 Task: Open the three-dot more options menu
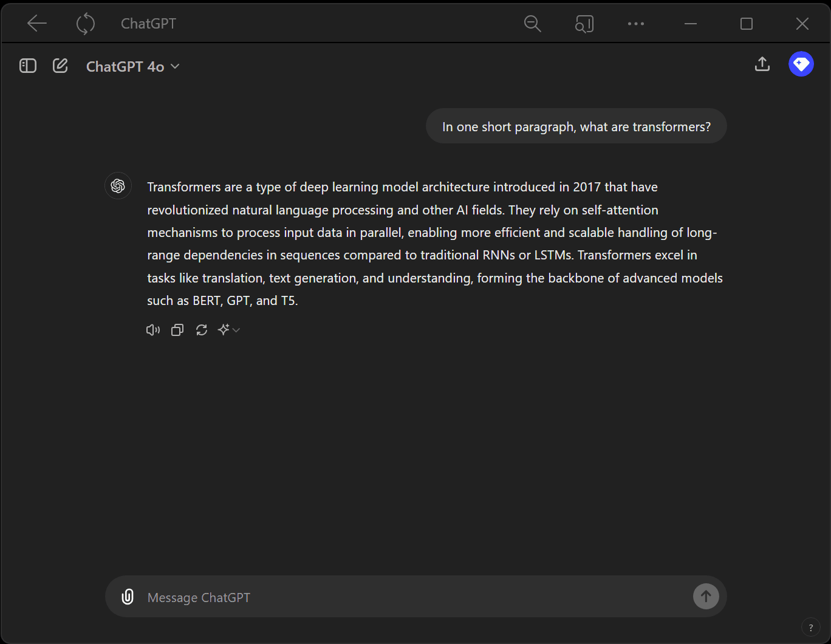636,24
